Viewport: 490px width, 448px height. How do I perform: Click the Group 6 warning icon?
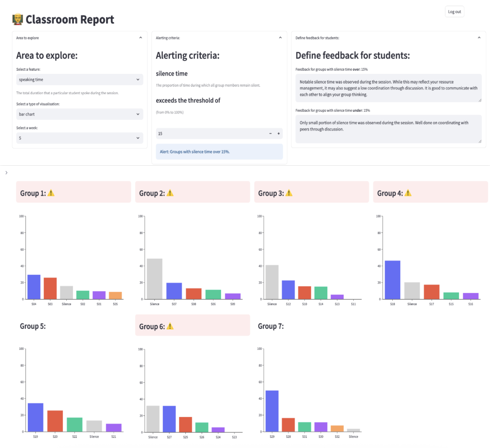pyautogui.click(x=170, y=326)
